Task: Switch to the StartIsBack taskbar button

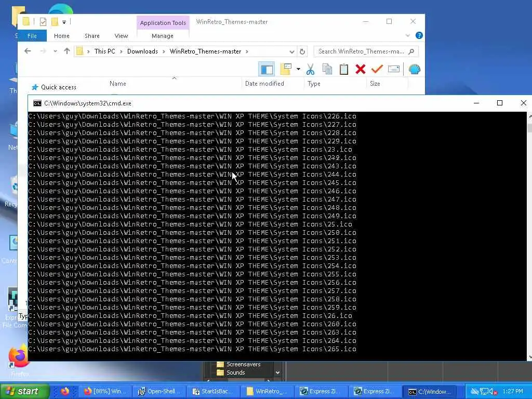Action: click(212, 392)
